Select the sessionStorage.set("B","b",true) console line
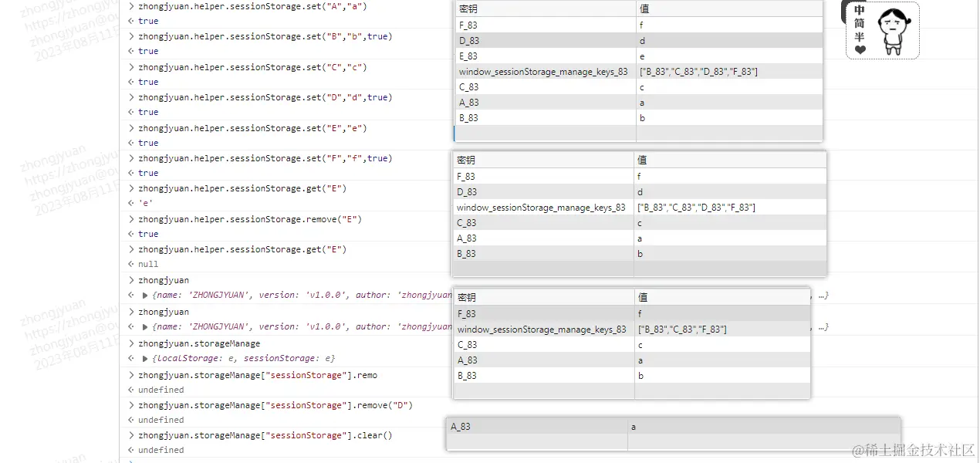Screen dimensions: 980x463 (x=265, y=36)
